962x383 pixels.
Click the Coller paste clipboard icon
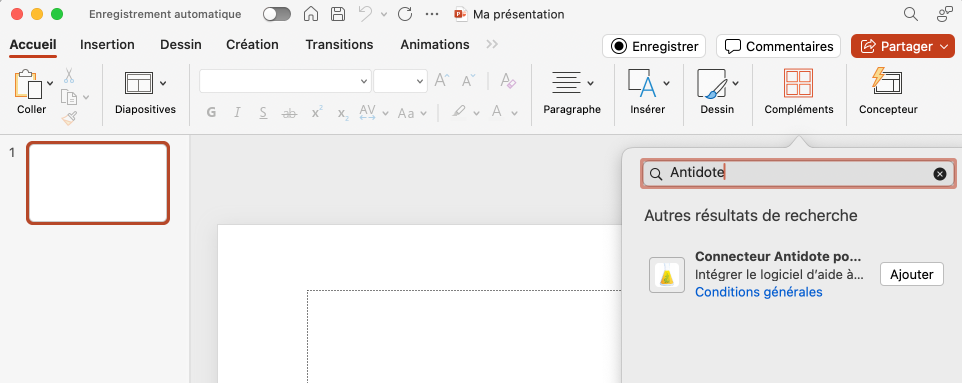(x=28, y=84)
